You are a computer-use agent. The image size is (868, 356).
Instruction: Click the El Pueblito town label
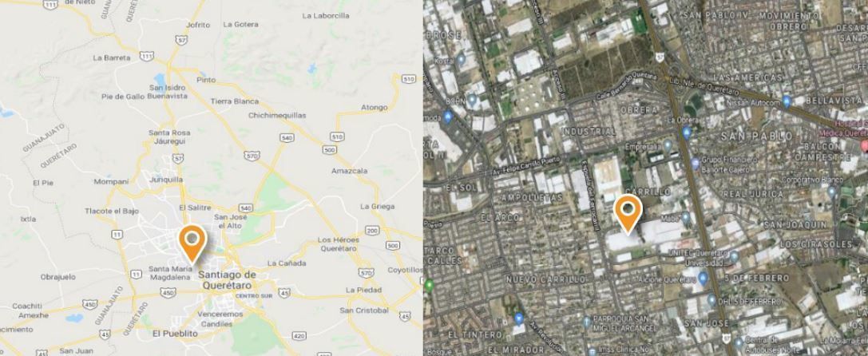[176, 334]
